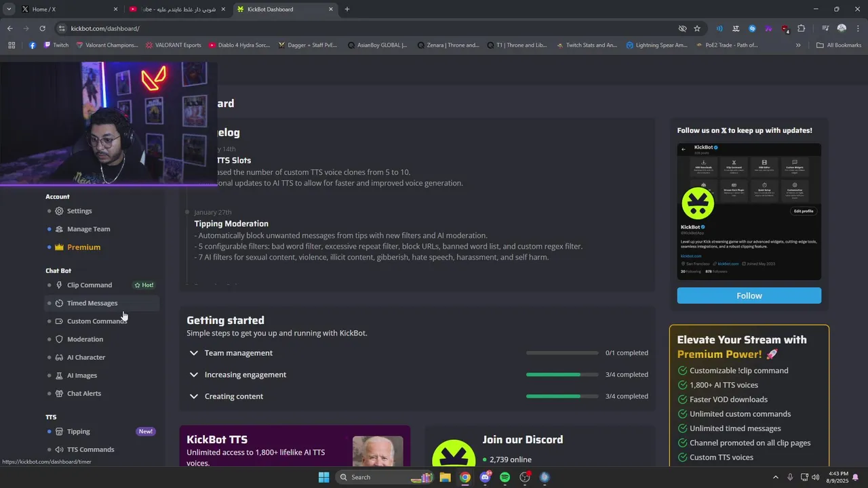The image size is (868, 488).
Task: Open the Moderation sidebar link
Action: click(x=85, y=340)
